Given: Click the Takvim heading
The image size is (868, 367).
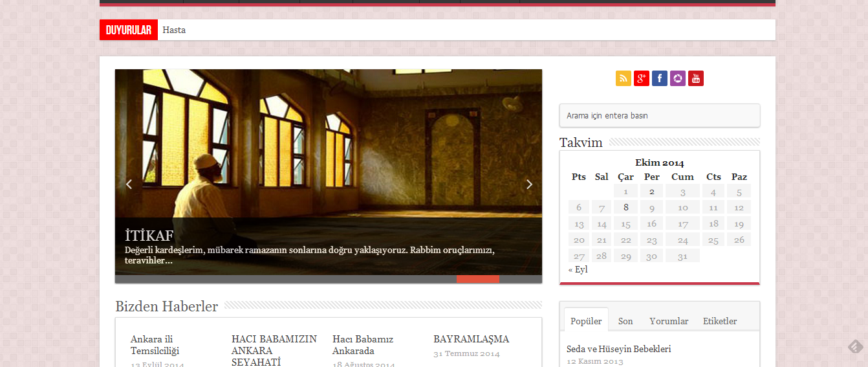Looking at the screenshot, I should coord(581,142).
